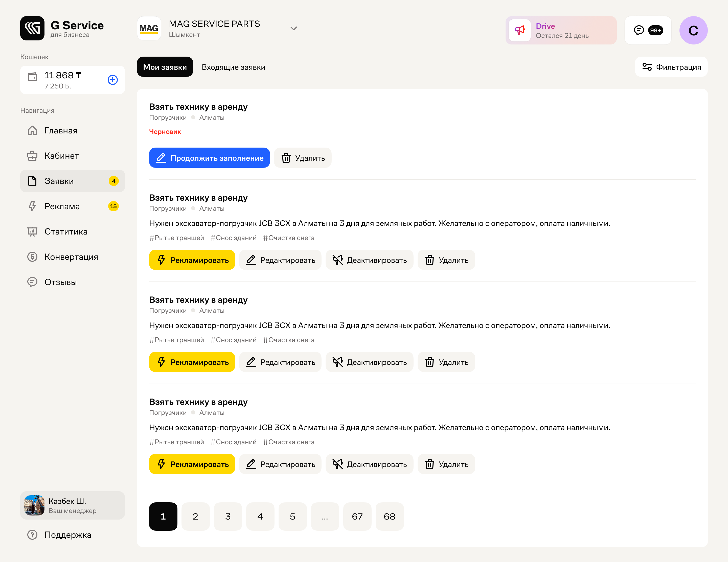Viewport: 728px width, 562px height.
Task: Go to pagination page 5
Action: 292,517
